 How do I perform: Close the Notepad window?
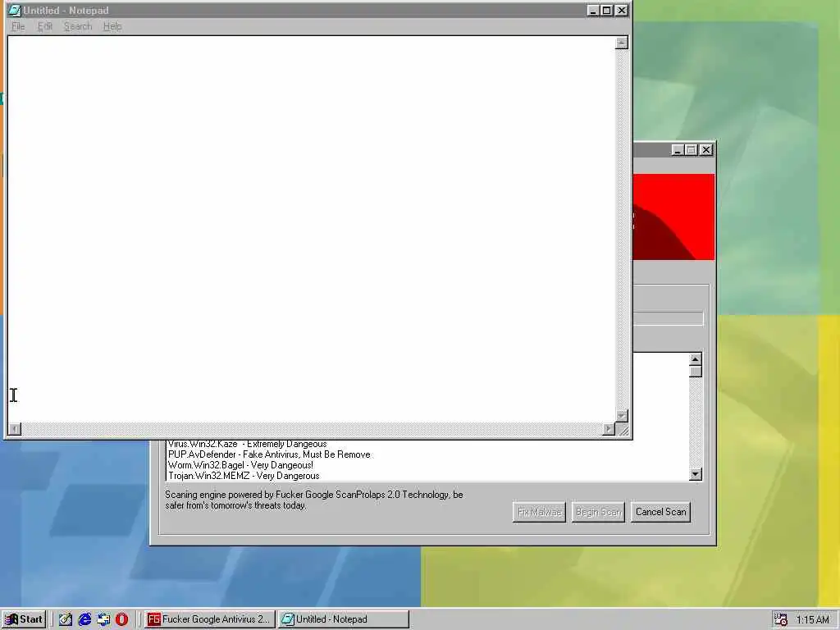(x=622, y=10)
